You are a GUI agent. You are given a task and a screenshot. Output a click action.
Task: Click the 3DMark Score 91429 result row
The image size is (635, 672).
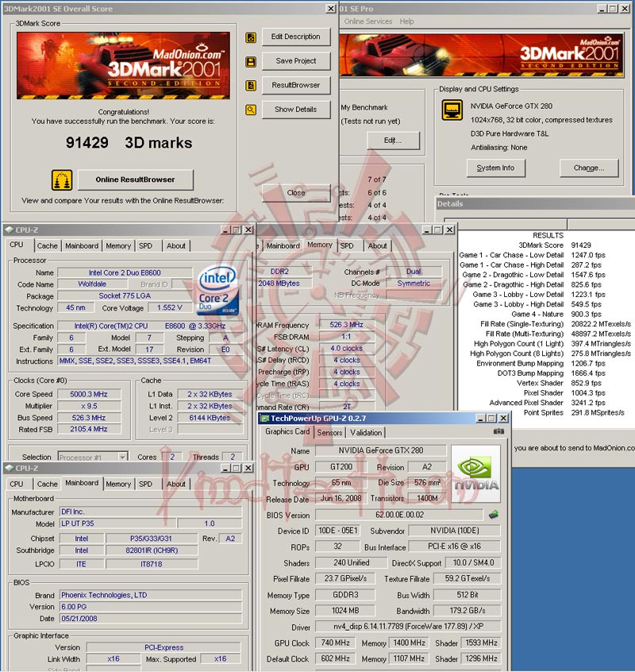click(545, 245)
